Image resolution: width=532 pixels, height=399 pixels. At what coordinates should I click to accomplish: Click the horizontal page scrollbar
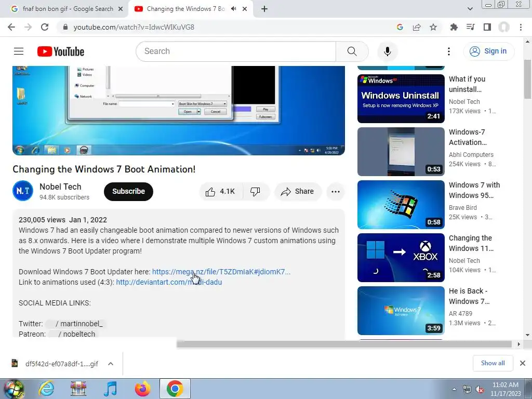click(344, 344)
